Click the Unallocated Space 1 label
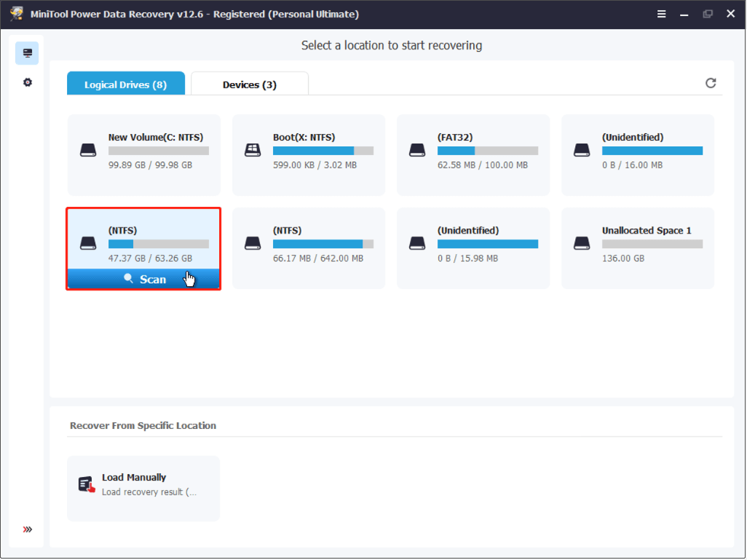This screenshot has height=560, width=747. tap(647, 231)
